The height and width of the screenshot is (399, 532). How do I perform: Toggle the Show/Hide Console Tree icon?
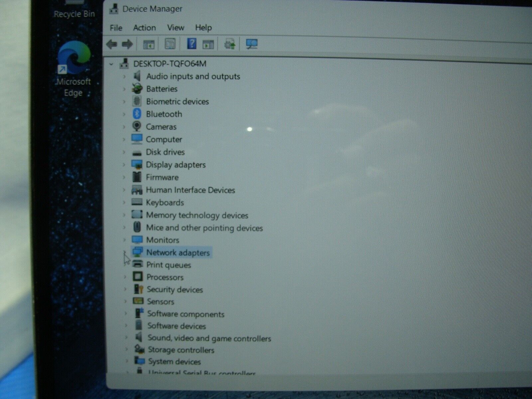click(149, 44)
